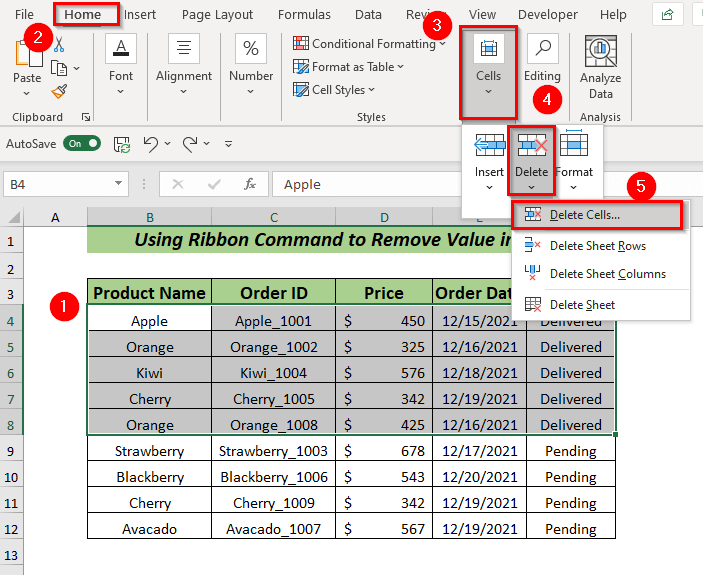The height and width of the screenshot is (575, 703).
Task: Click cell Strawberry_1003
Action: point(273,450)
